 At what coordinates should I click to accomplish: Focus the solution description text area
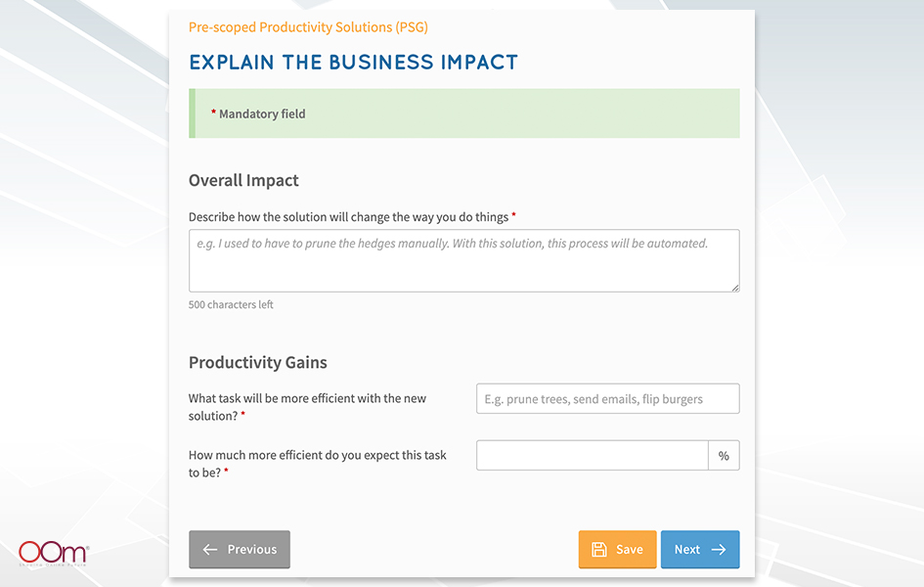(x=464, y=260)
